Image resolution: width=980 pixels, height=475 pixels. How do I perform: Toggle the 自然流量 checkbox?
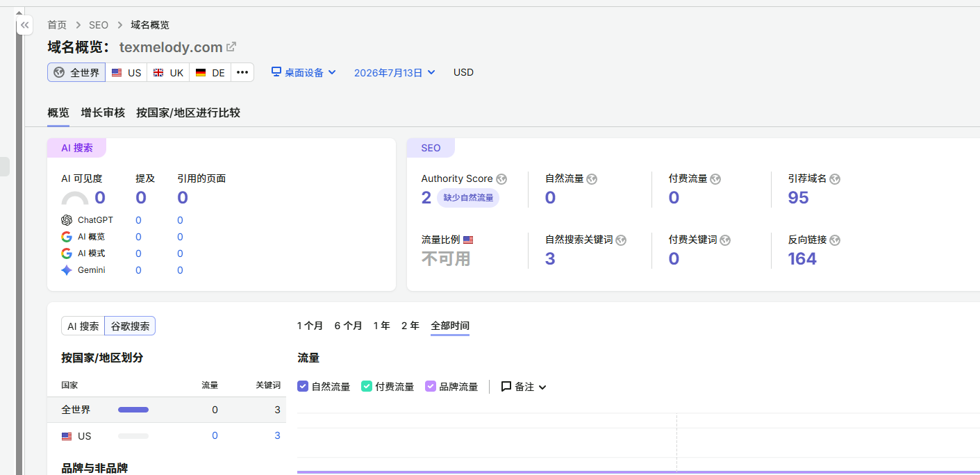click(303, 387)
